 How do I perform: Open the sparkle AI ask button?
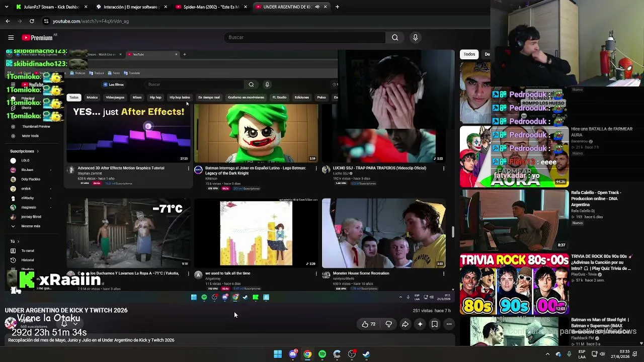(x=420, y=324)
